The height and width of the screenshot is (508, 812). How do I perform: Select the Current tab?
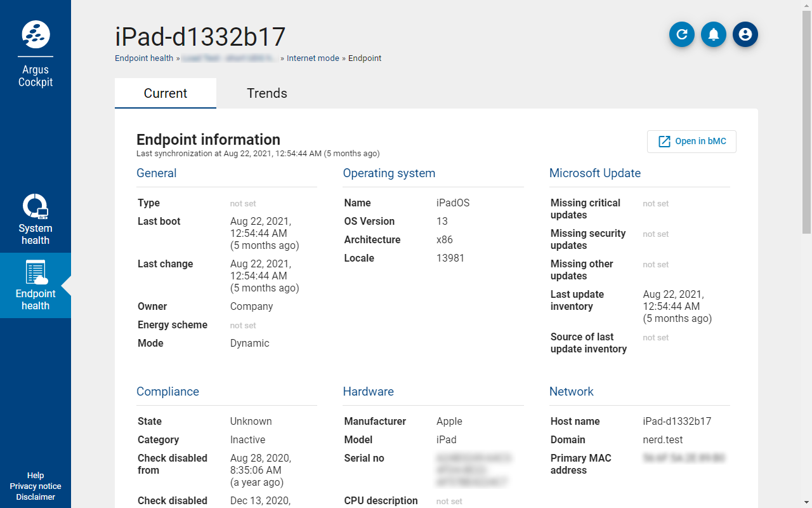[165, 93]
